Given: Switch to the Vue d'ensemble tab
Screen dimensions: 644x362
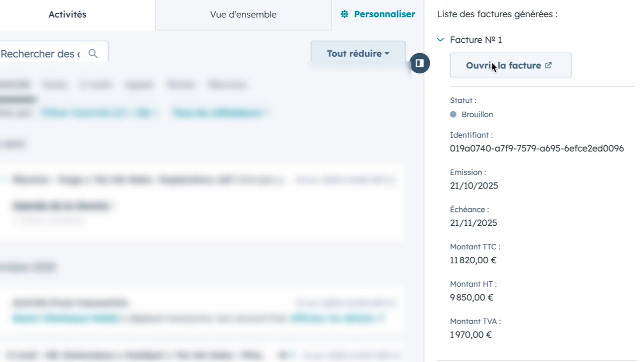Looking at the screenshot, I should 243,14.
